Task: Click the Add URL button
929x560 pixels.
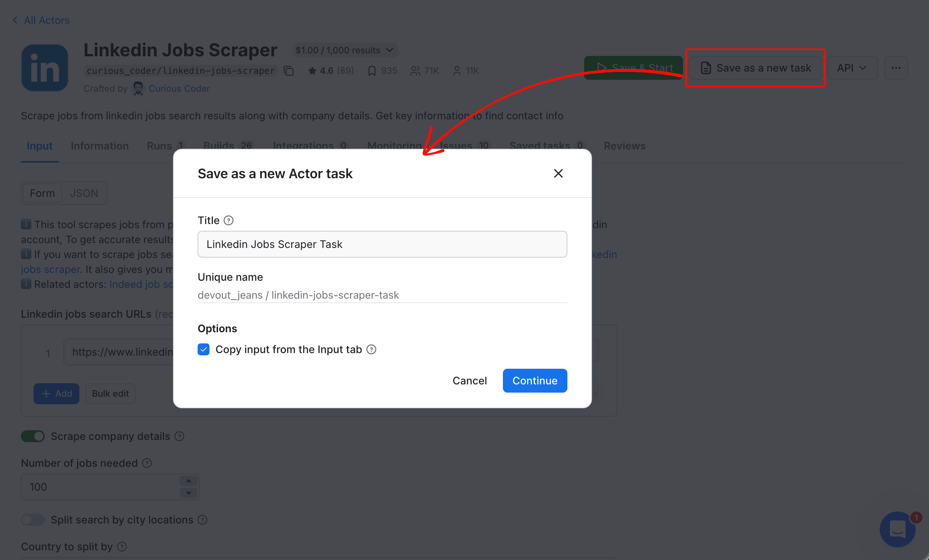Action: click(x=57, y=394)
